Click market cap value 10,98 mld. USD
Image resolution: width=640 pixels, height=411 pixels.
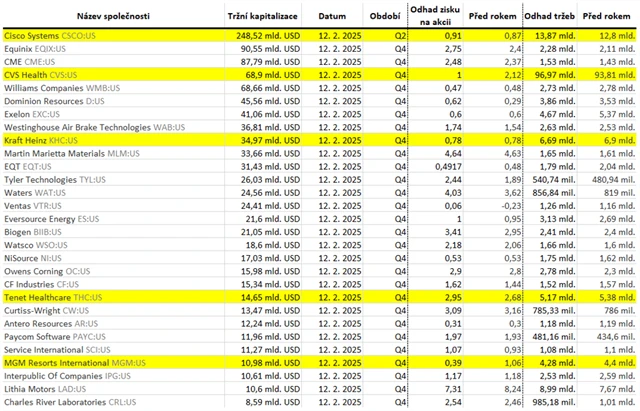click(x=270, y=363)
